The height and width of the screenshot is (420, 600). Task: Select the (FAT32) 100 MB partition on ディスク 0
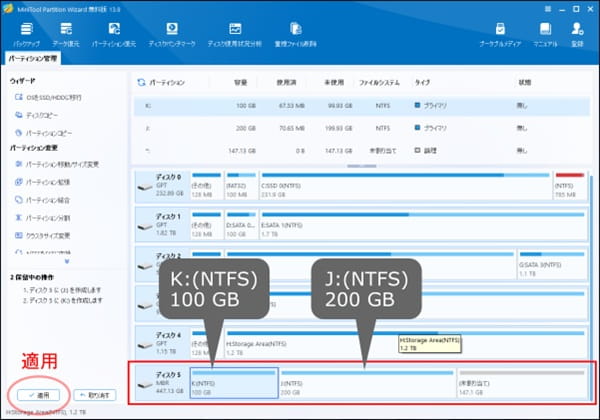coord(241,186)
